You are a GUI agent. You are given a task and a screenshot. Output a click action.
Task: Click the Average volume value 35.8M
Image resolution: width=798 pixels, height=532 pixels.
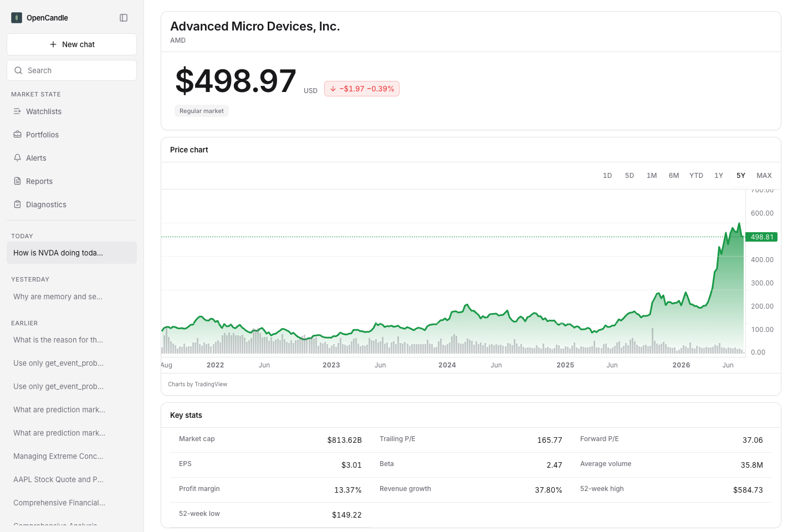click(752, 465)
